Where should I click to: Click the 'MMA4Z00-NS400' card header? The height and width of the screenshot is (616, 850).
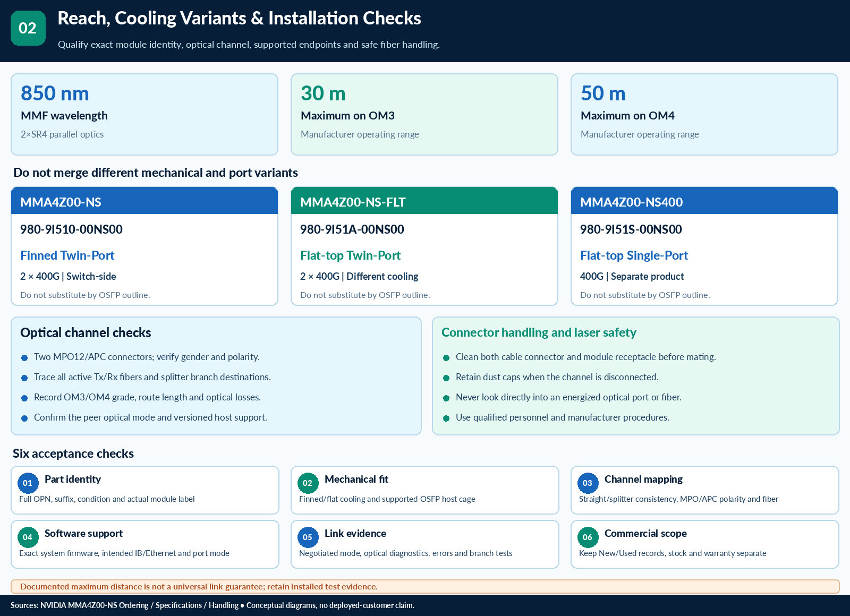click(704, 201)
